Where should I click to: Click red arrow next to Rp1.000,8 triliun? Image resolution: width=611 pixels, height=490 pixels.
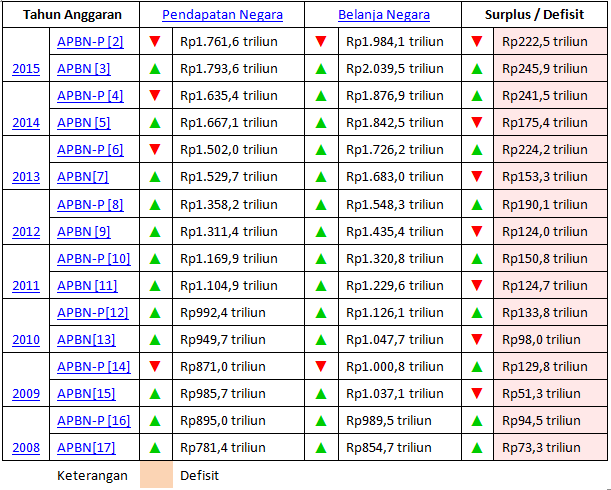point(321,366)
